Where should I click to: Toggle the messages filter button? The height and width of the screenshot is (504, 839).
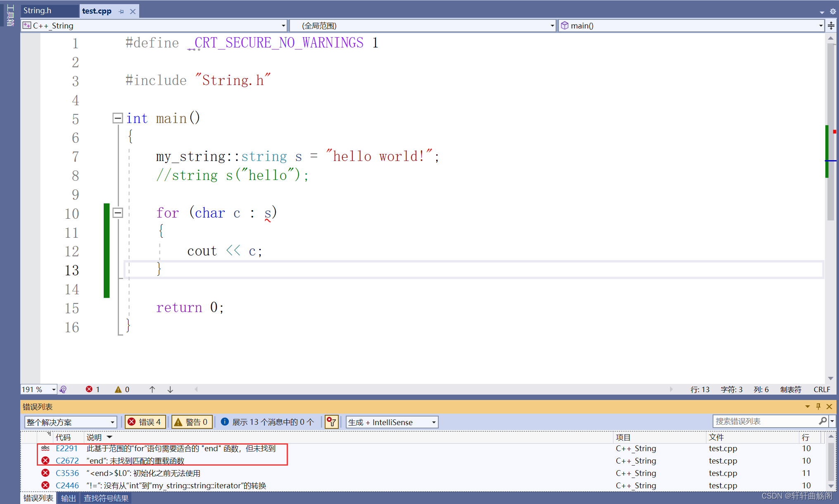click(x=267, y=422)
